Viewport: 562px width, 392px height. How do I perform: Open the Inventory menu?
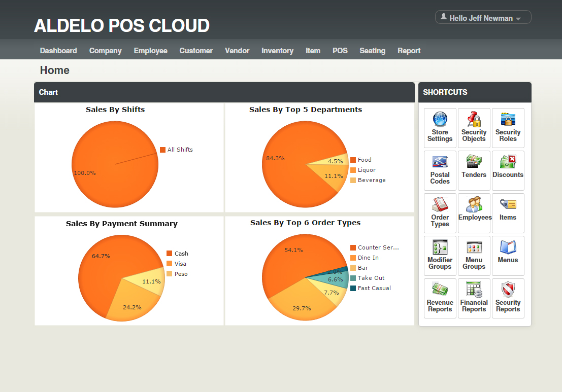277,51
